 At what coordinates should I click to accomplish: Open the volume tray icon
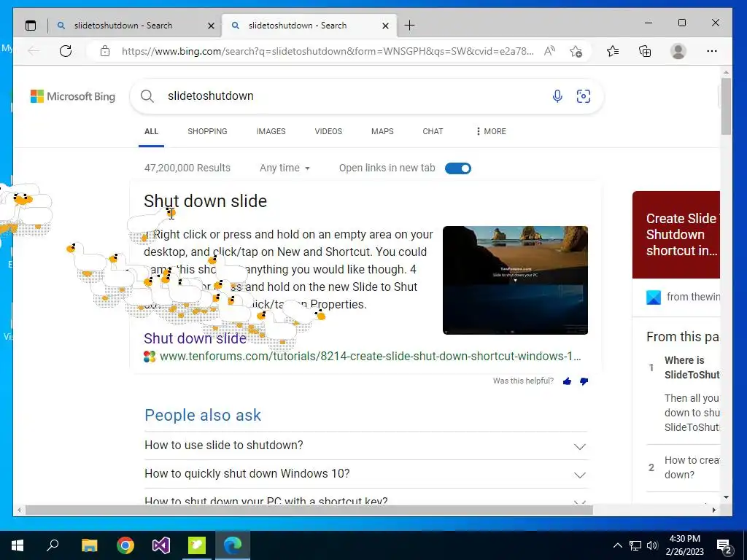(x=652, y=545)
